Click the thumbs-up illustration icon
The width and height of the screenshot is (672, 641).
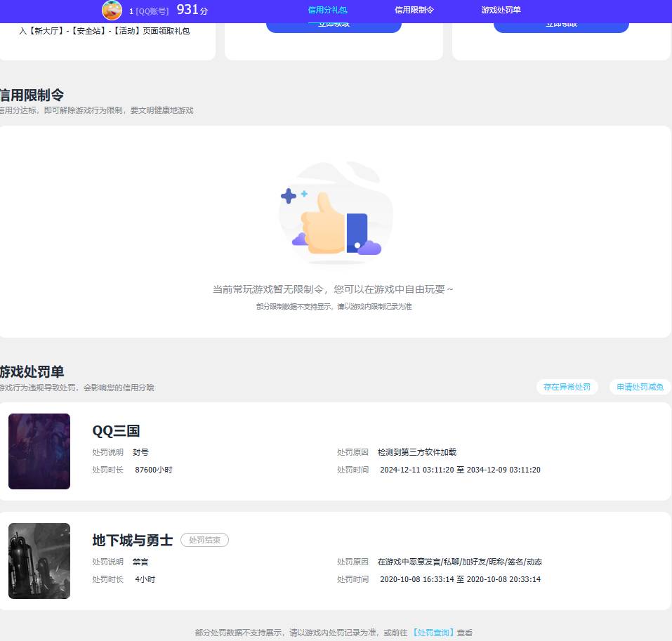tap(336, 214)
